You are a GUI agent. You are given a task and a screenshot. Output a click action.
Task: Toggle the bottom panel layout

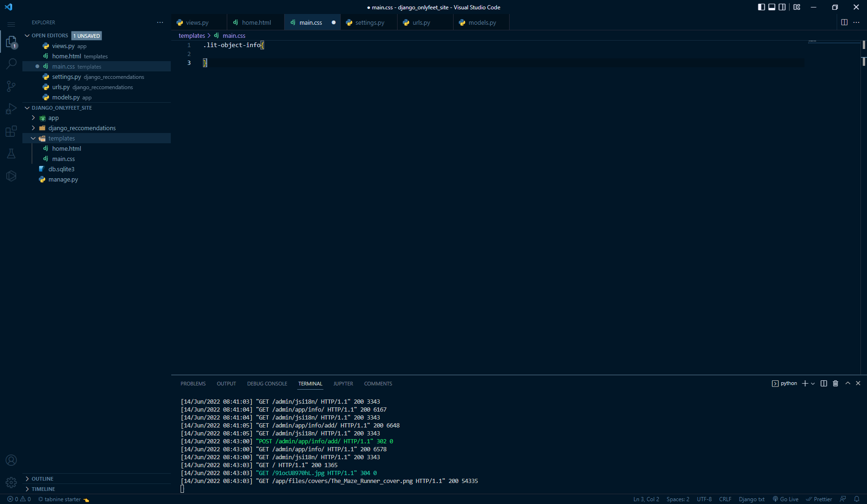click(772, 7)
